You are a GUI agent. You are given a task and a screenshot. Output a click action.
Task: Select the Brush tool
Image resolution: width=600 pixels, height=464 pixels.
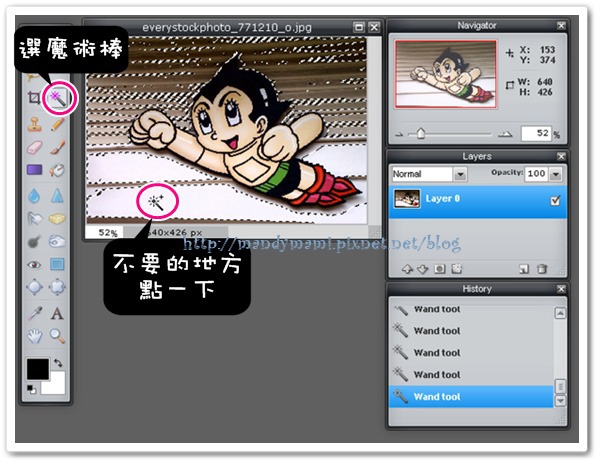57,147
